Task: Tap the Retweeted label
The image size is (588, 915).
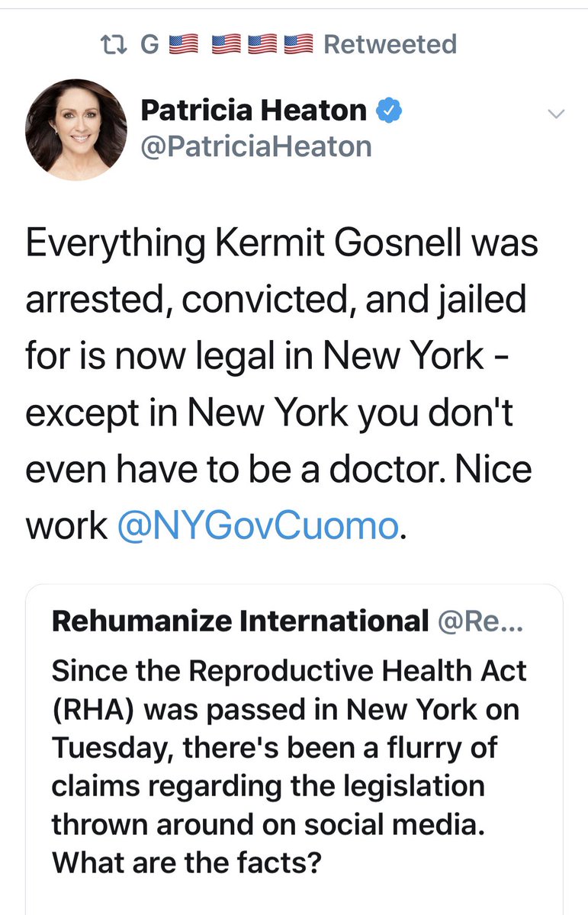Action: pyautogui.click(x=390, y=45)
